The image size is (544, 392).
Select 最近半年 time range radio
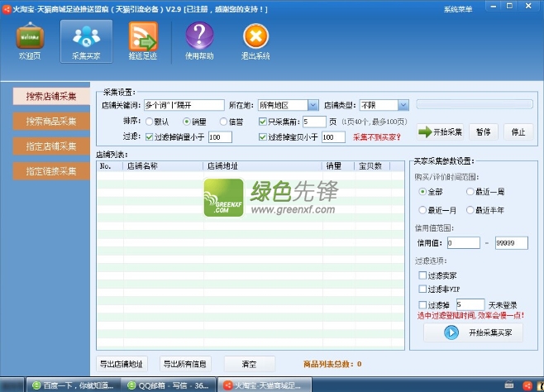470,210
